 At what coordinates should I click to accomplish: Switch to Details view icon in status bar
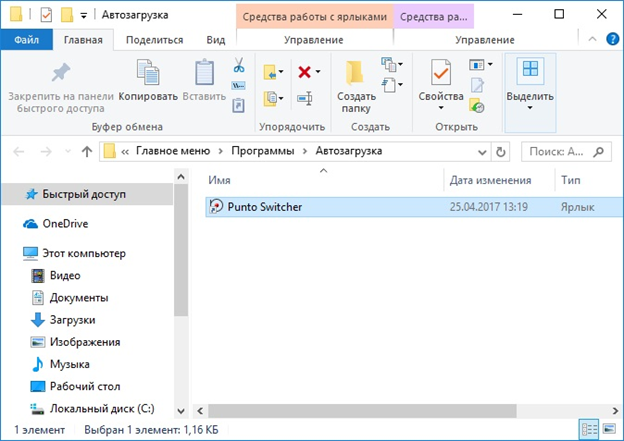(x=589, y=429)
